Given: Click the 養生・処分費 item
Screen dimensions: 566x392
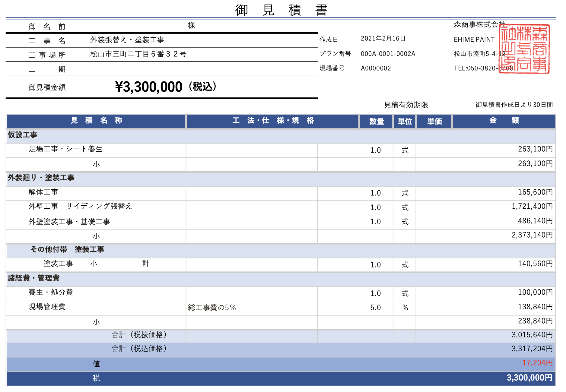Looking at the screenshot, I should click(51, 292).
